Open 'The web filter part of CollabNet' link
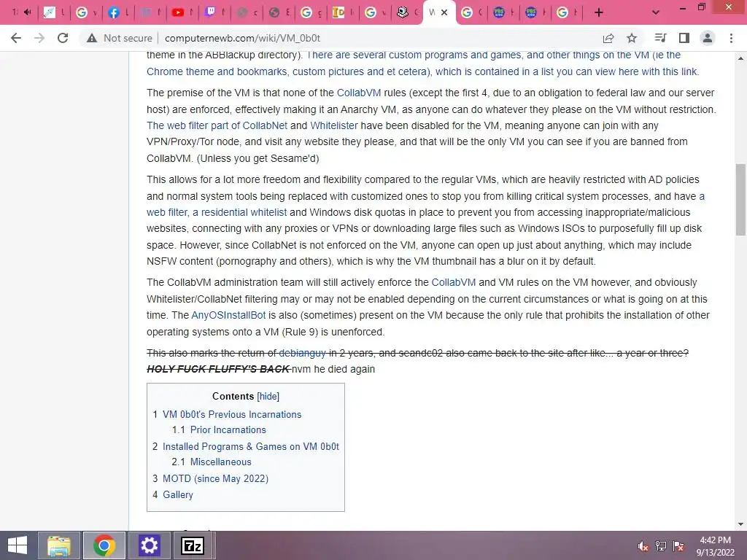Screen dimensions: 747x560 click(217, 125)
